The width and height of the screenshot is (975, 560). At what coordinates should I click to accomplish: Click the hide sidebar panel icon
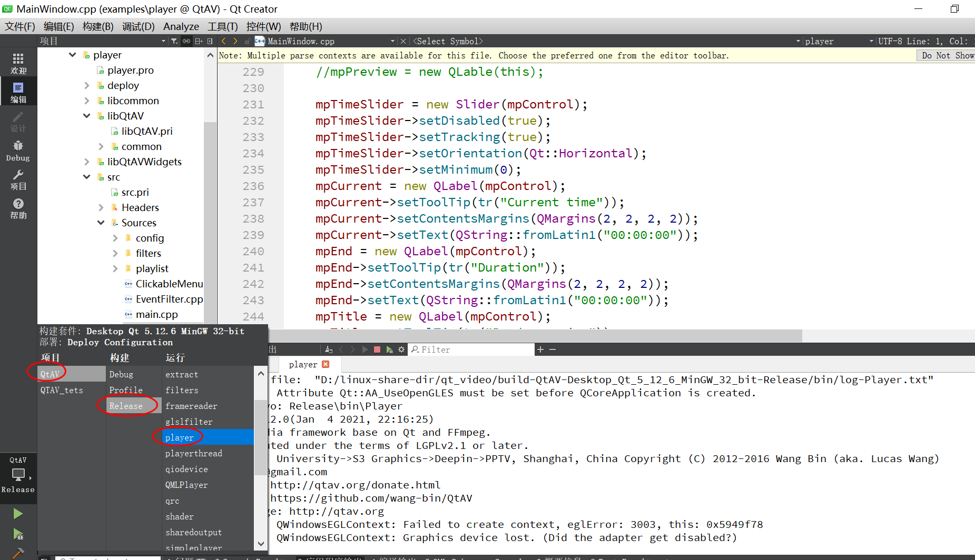click(x=210, y=41)
